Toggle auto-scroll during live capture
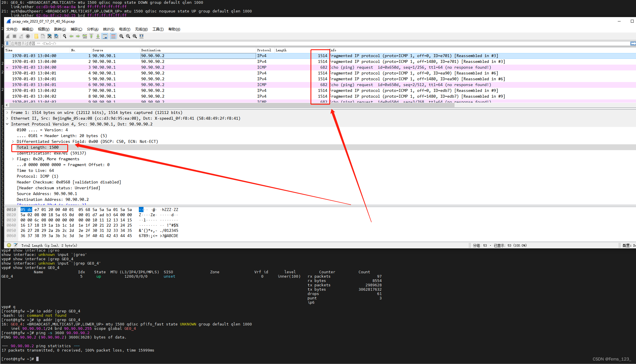The width and height of the screenshot is (636, 364). click(105, 36)
